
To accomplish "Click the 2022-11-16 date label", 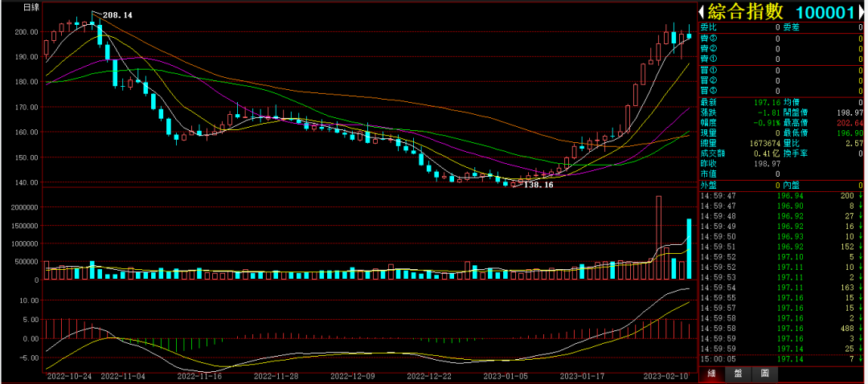I will point(198,375).
